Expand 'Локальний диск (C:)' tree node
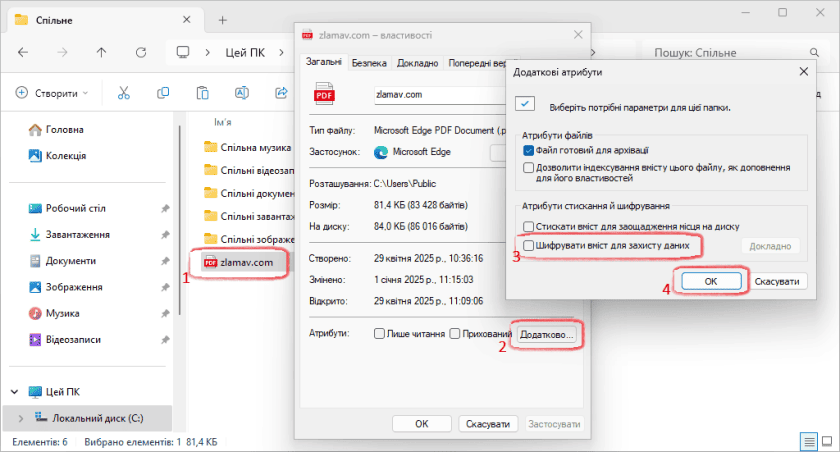 click(21, 417)
